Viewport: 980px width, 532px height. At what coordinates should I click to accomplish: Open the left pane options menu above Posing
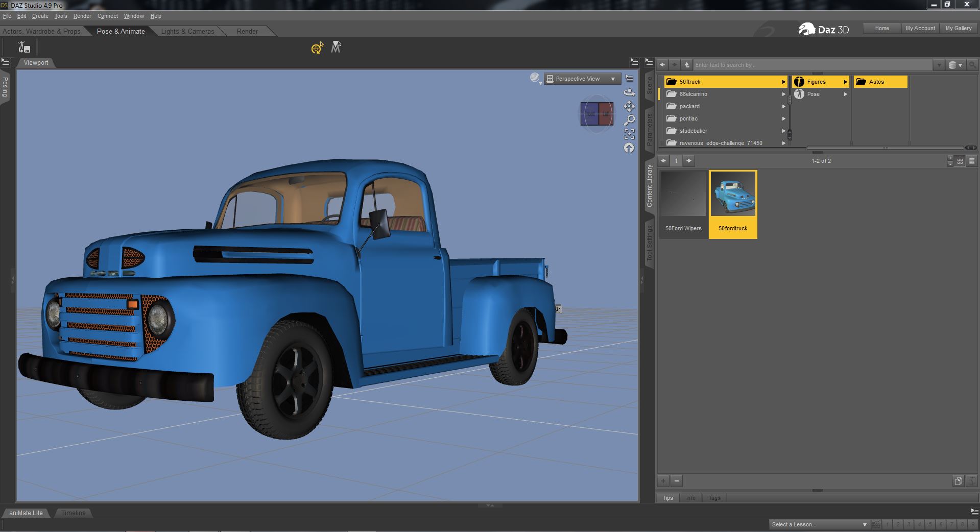click(5, 62)
